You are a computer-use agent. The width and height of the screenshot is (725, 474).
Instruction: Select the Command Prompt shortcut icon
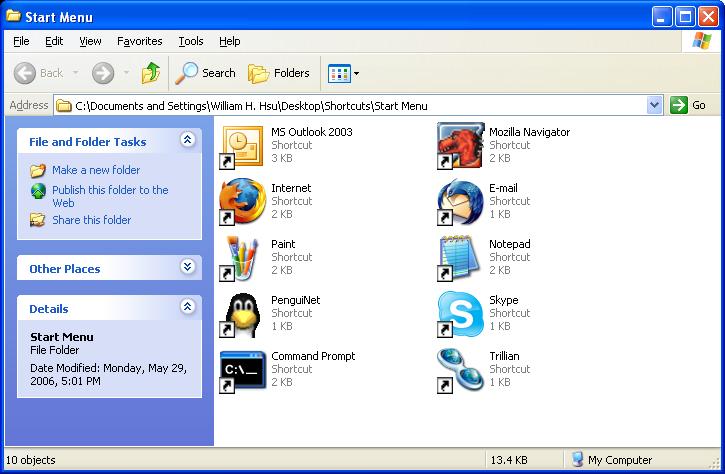[x=241, y=370]
